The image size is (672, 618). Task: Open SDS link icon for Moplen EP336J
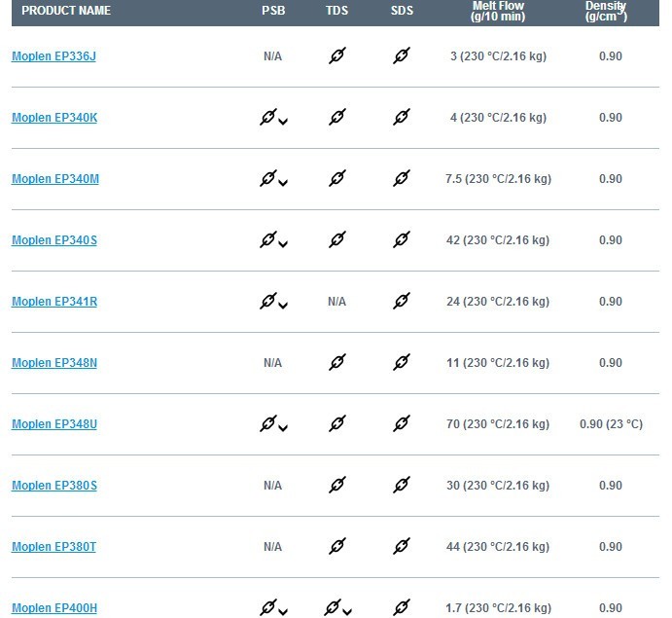pos(402,55)
